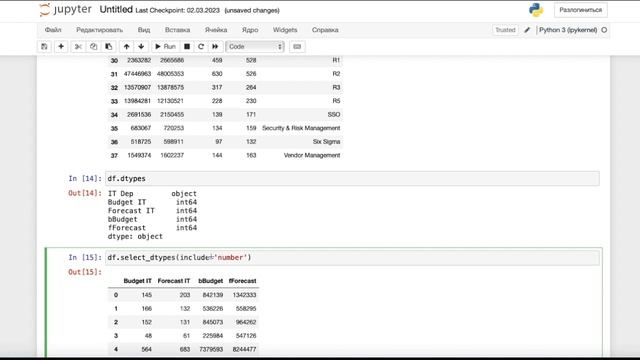This screenshot has width=640, height=360.
Task: Click the Python 3 (ipykernel) kernel name
Action: click(x=568, y=30)
